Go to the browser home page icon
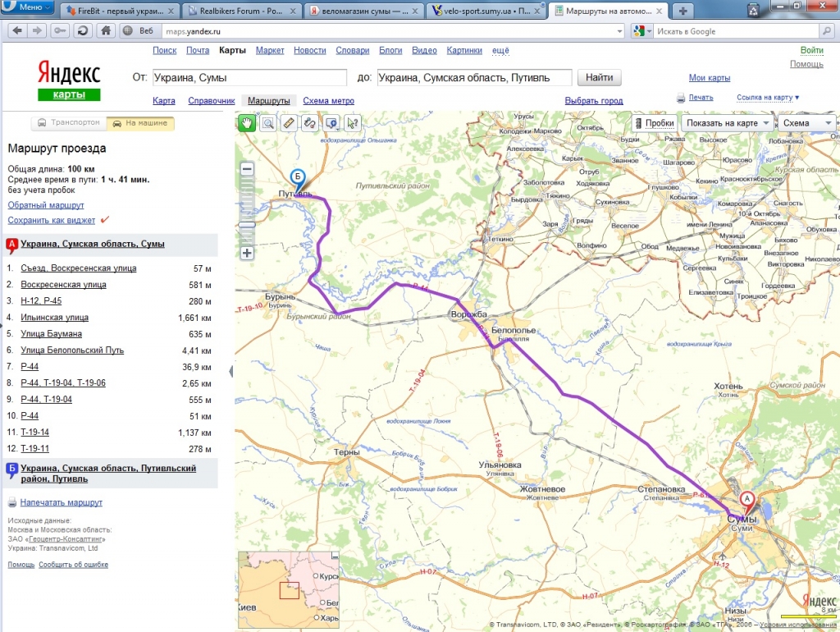The image size is (840, 632). coord(105,30)
